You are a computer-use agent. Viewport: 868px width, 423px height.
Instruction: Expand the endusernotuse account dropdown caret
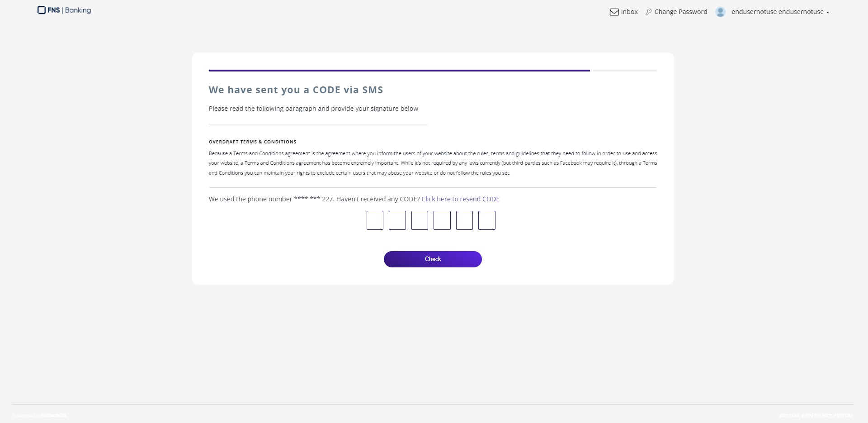[x=828, y=13]
